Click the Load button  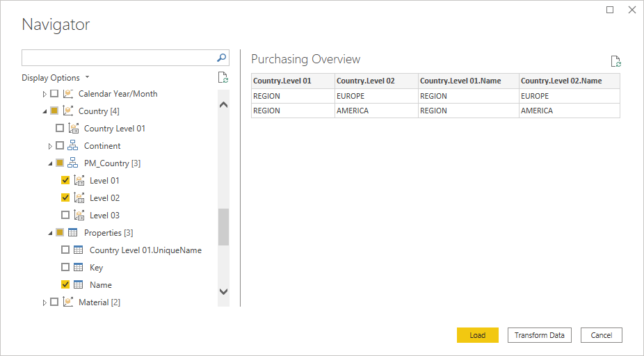(x=477, y=335)
